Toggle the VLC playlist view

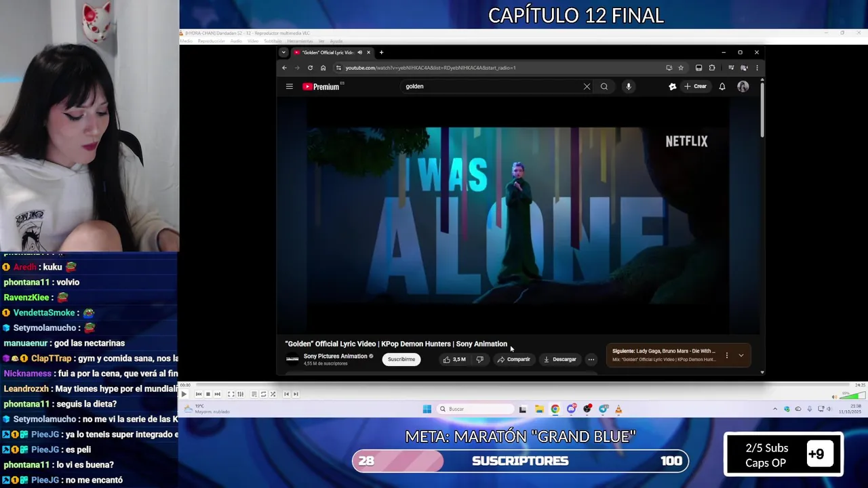point(254,394)
